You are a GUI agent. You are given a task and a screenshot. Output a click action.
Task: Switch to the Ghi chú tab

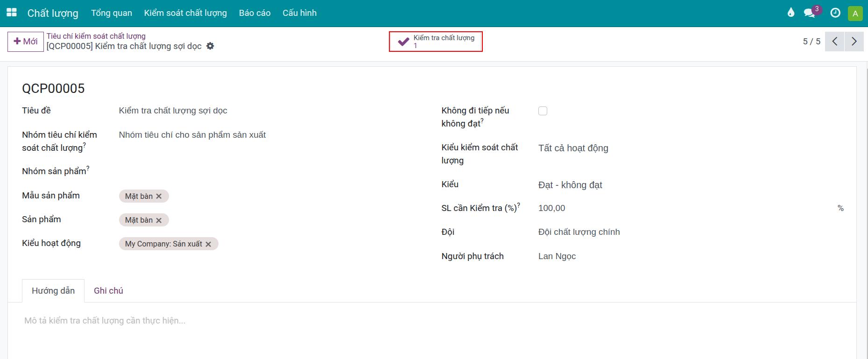tap(108, 290)
